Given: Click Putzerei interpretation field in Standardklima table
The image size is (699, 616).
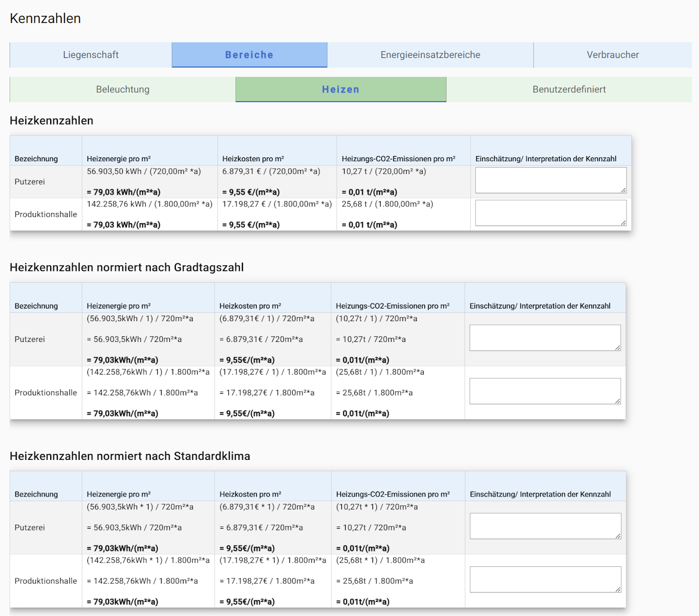Looking at the screenshot, I should coord(545,526).
